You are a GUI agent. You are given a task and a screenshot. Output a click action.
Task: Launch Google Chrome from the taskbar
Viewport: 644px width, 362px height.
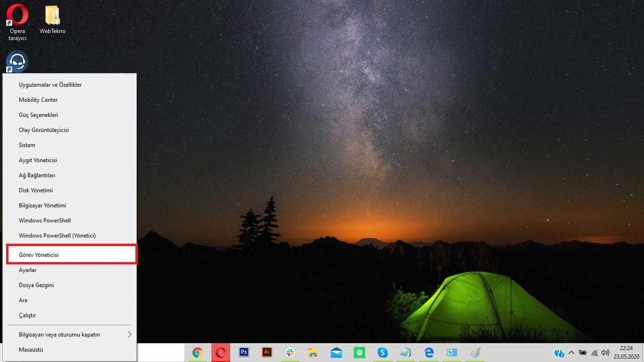pyautogui.click(x=198, y=352)
